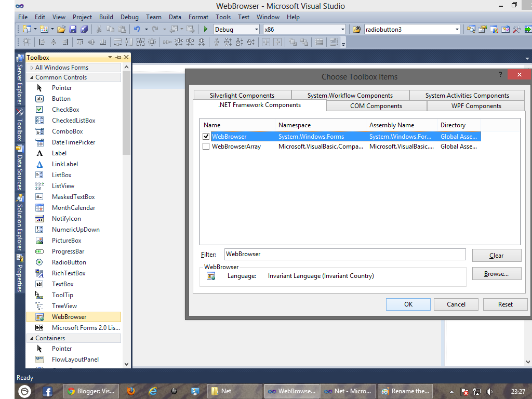Open the Format menu
Screen dimensions: 532x399
pyautogui.click(x=198, y=17)
